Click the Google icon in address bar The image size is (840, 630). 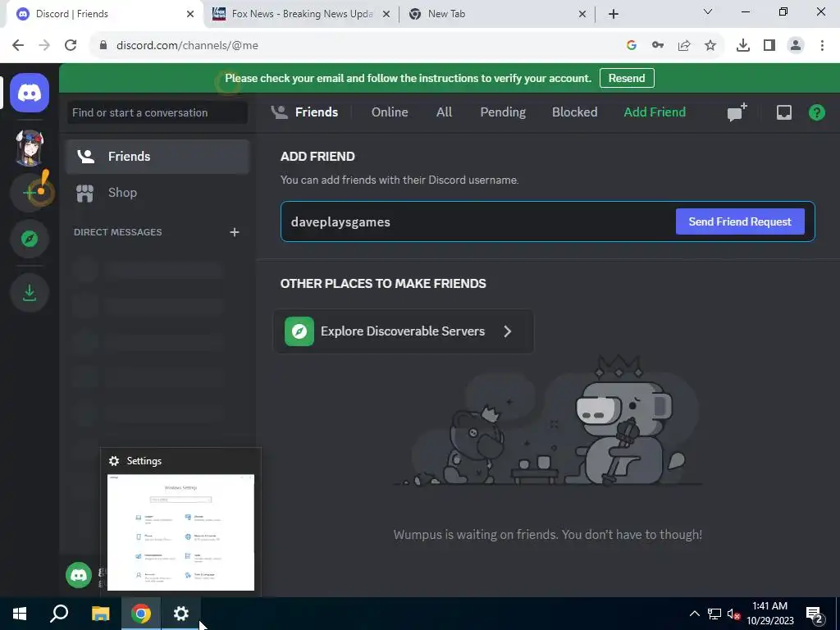pyautogui.click(x=631, y=46)
